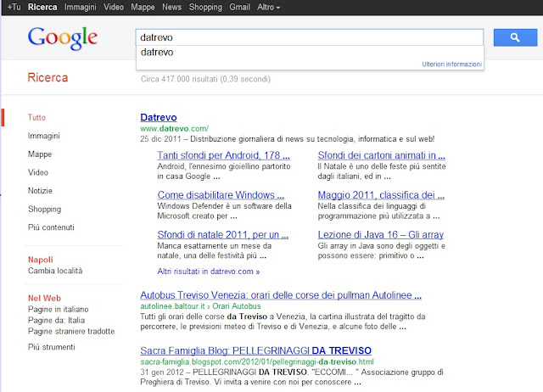This screenshot has width=543, height=392.
Task: Select Video filter in sidebar
Action: (38, 172)
